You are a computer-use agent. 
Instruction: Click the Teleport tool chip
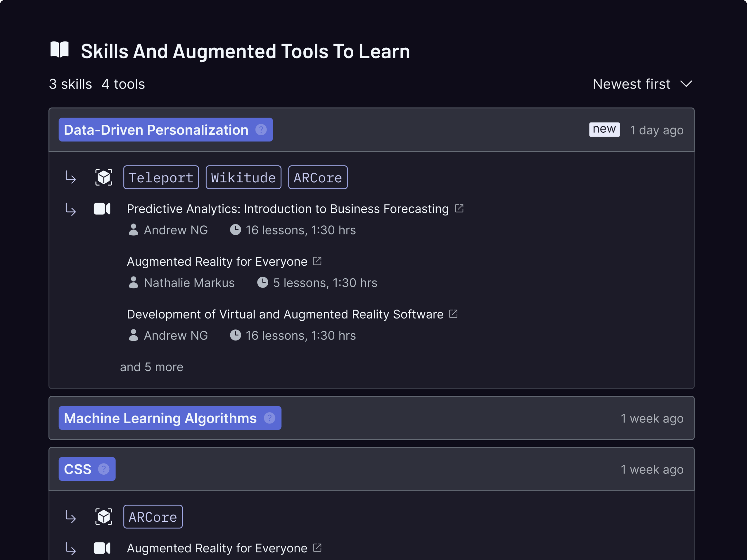coord(161,177)
